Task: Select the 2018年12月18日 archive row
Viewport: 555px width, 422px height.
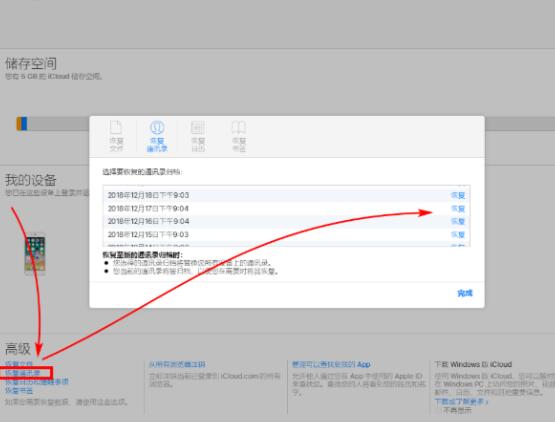Action: [286, 195]
